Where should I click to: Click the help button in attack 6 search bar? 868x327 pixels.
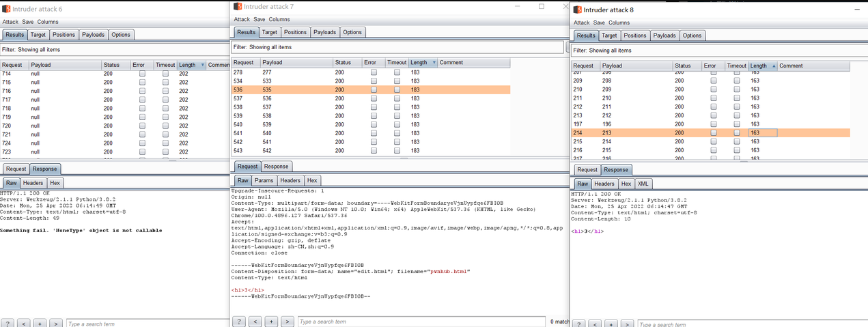(8, 324)
